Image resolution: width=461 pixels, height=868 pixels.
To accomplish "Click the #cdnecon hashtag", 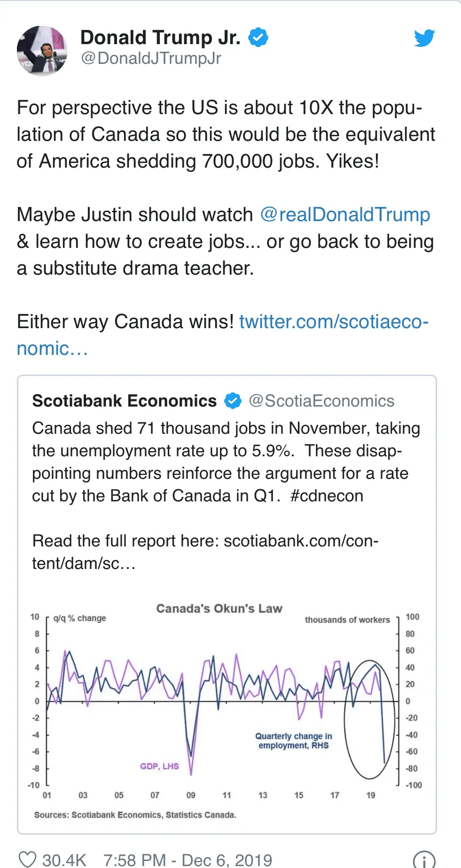I will click(x=327, y=496).
